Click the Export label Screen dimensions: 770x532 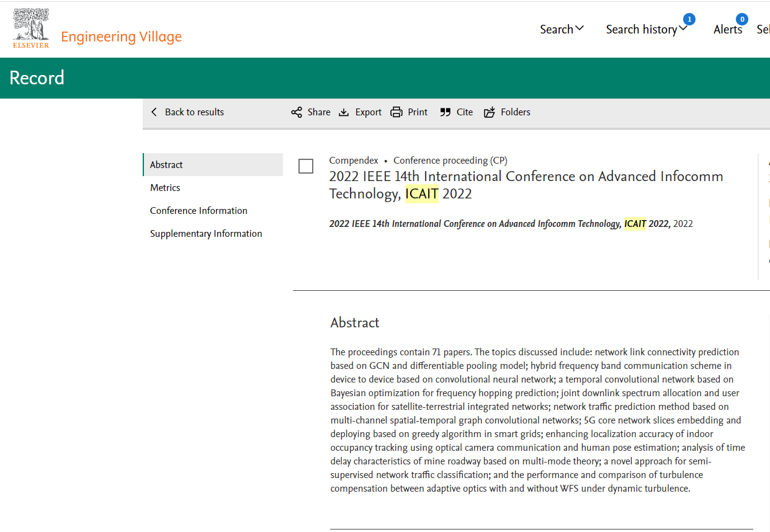tap(369, 112)
